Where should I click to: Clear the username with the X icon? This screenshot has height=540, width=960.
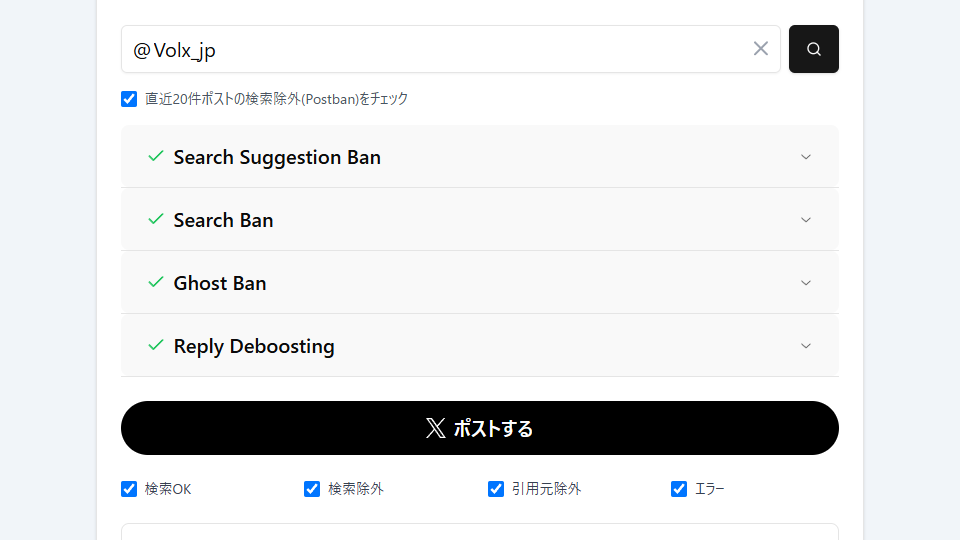coord(760,48)
